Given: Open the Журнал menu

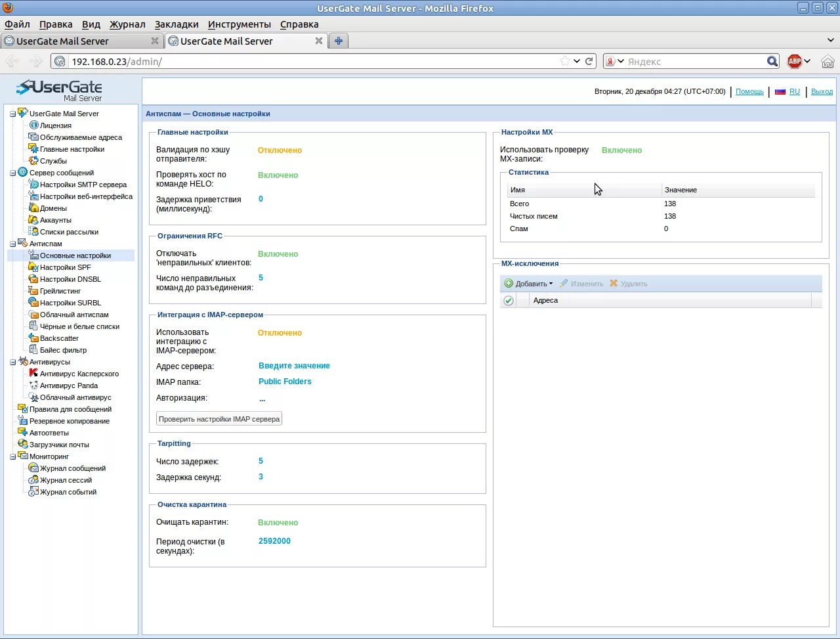Looking at the screenshot, I should pyautogui.click(x=127, y=24).
